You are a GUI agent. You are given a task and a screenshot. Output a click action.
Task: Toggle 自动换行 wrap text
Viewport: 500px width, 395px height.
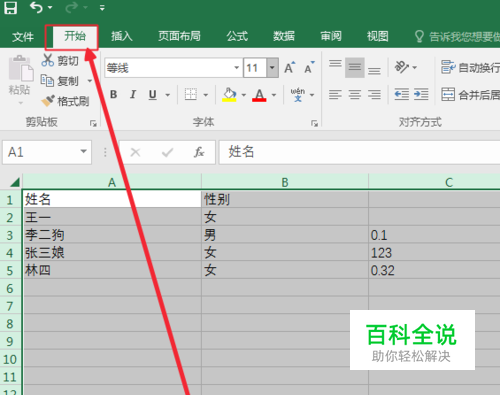(x=470, y=67)
